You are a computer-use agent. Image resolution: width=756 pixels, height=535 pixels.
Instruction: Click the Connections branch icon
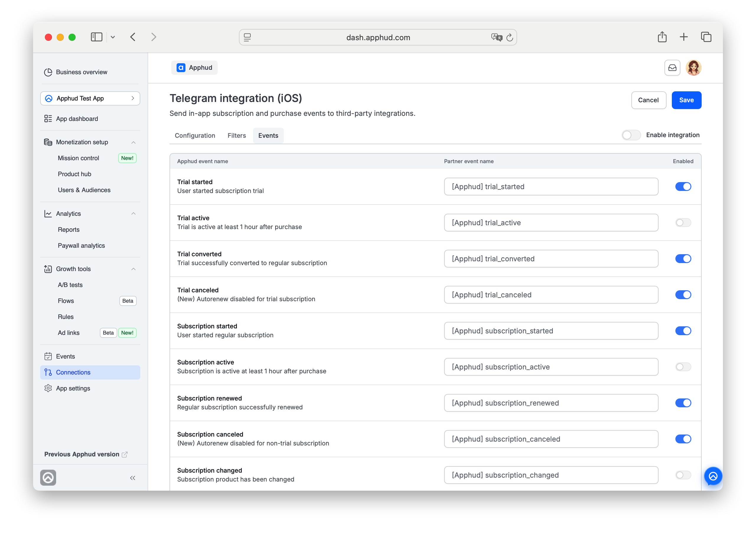[x=48, y=372]
